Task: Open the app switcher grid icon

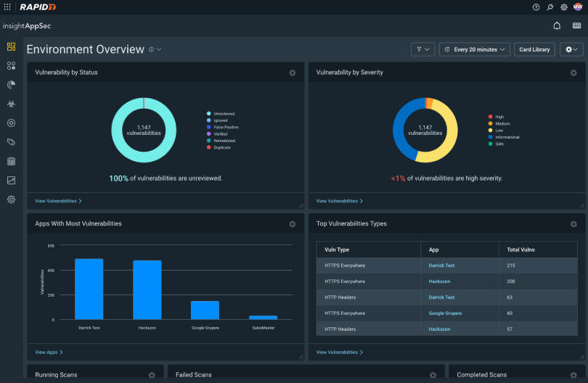Action: 7,7
